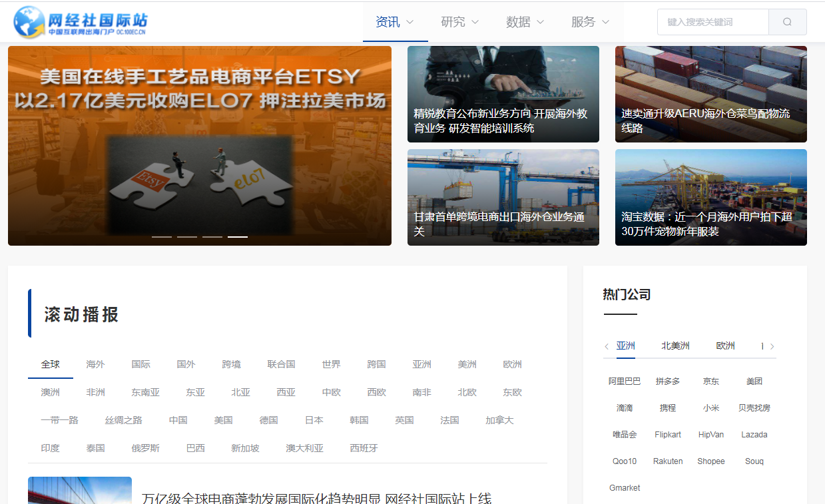Image resolution: width=825 pixels, height=504 pixels.
Task: Open the 唯品会 company link
Action: [625, 435]
